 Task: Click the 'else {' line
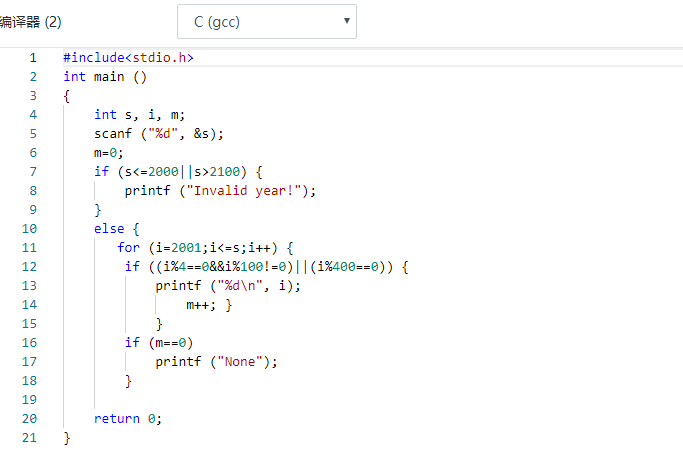pos(116,229)
